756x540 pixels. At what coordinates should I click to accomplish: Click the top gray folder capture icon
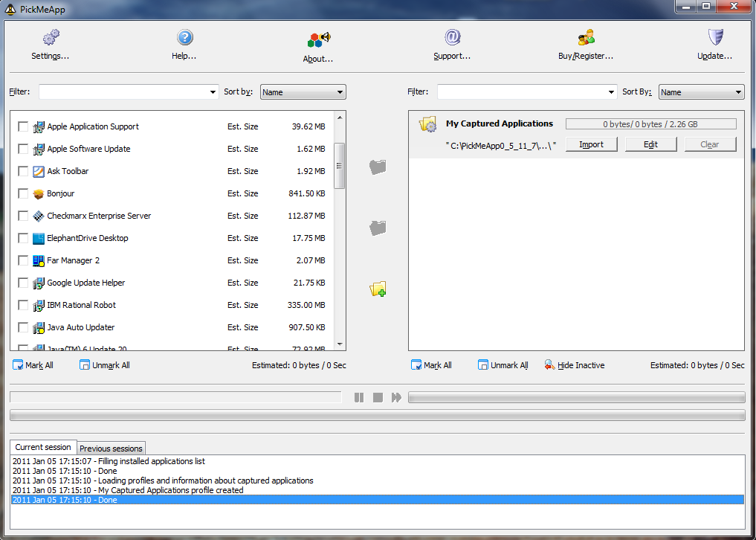tap(378, 167)
